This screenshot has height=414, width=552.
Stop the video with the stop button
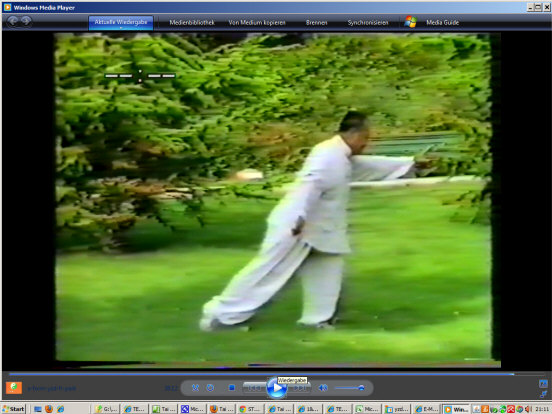tap(232, 388)
